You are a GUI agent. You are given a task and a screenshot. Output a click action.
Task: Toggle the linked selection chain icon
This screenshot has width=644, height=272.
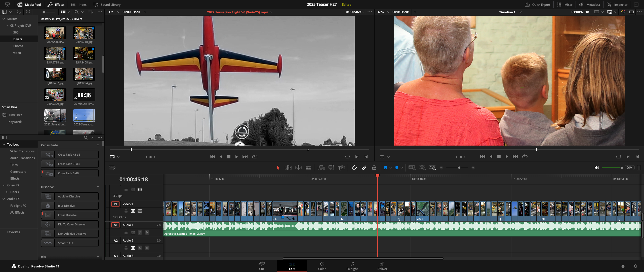point(364,168)
